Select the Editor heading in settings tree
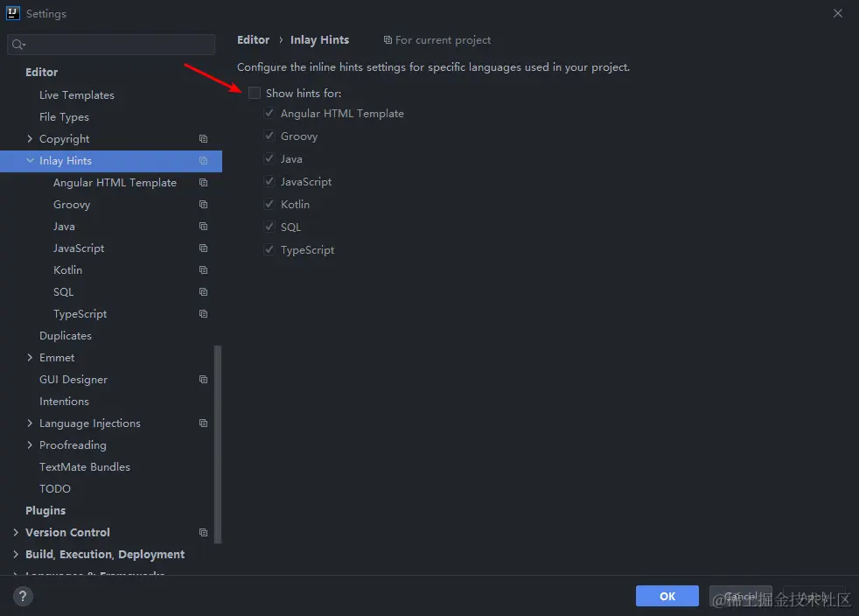 coord(42,73)
